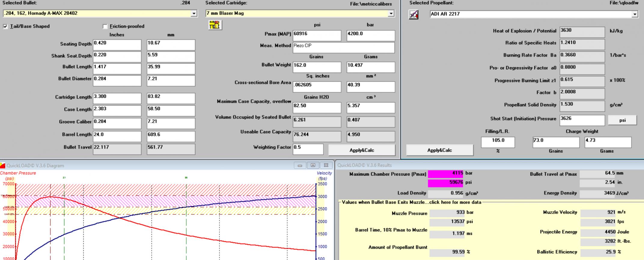Click the Load Density 0.956 value

pyautogui.click(x=446, y=193)
